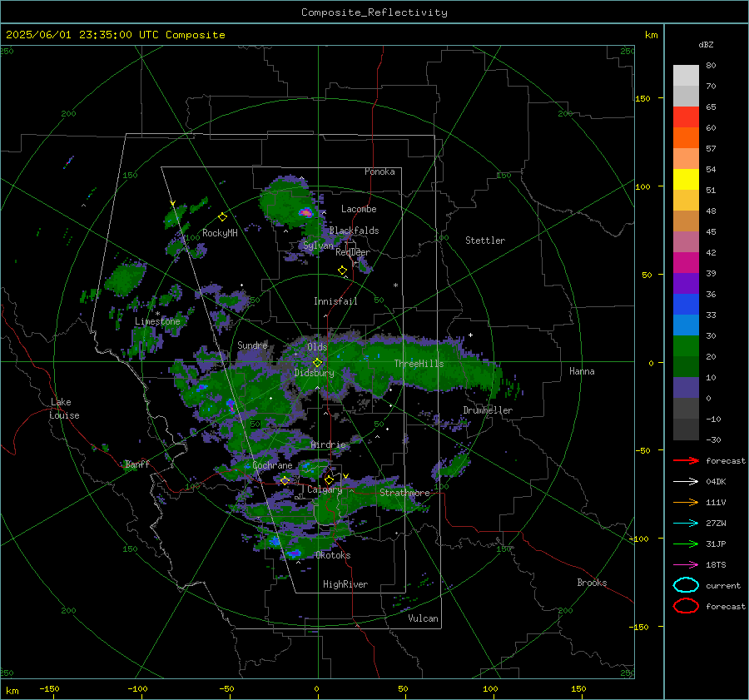This screenshot has height=700, width=749.
Task: Click the -50 tick on vertical axis
Action: 644,450
